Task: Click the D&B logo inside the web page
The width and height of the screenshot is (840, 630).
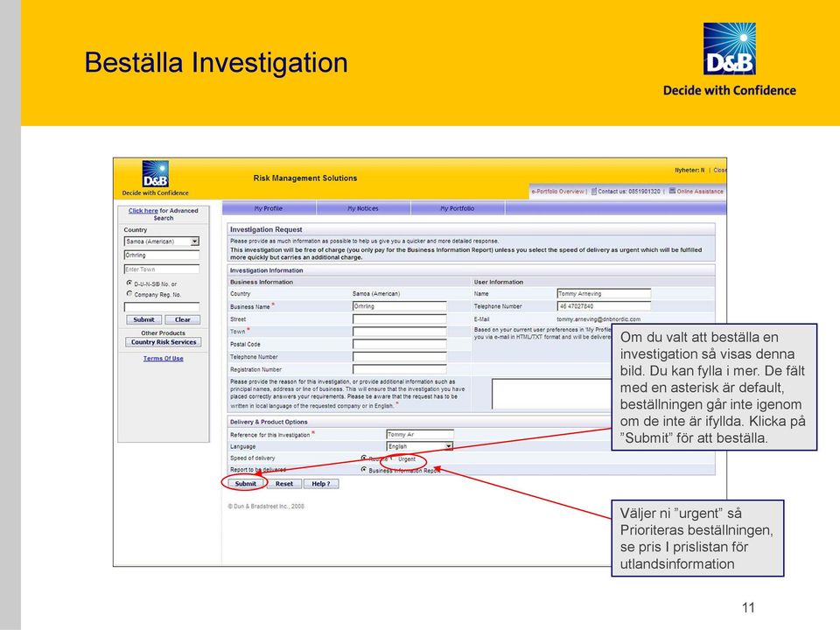Action: 156,174
